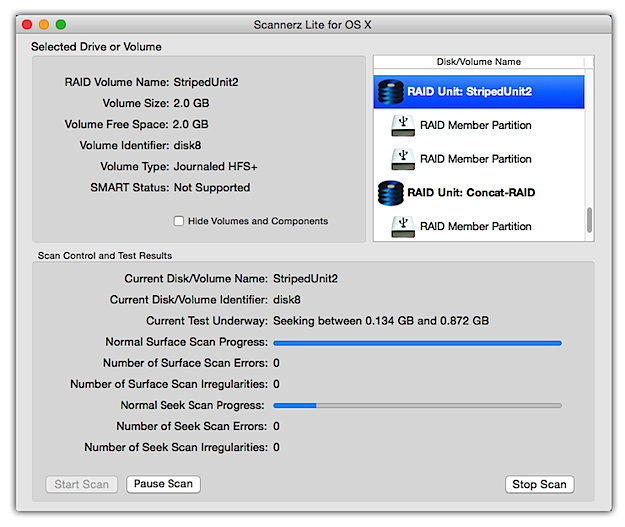Viewport: 625px width, 527px height.
Task: Click the disk list vertical scrollbar thumb
Action: (590, 220)
